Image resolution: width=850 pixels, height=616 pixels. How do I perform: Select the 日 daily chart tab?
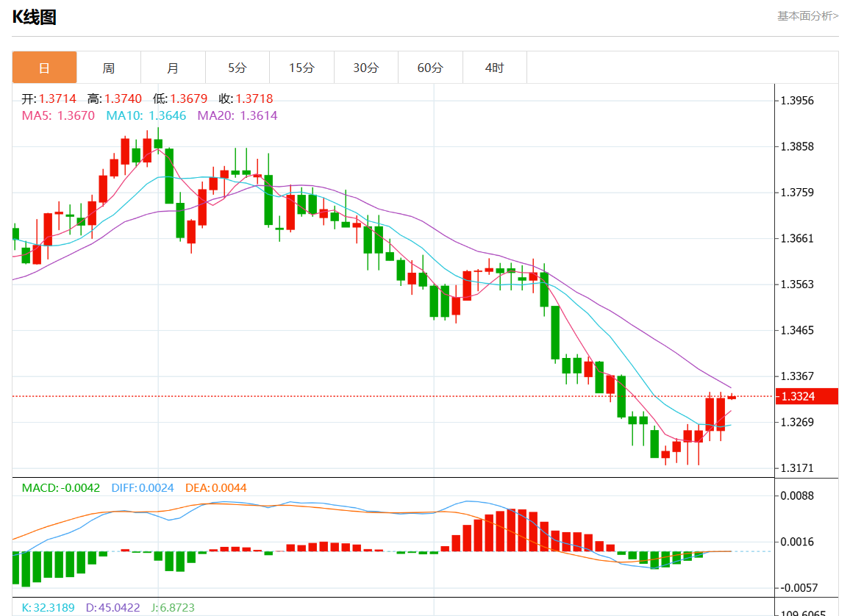(x=44, y=68)
